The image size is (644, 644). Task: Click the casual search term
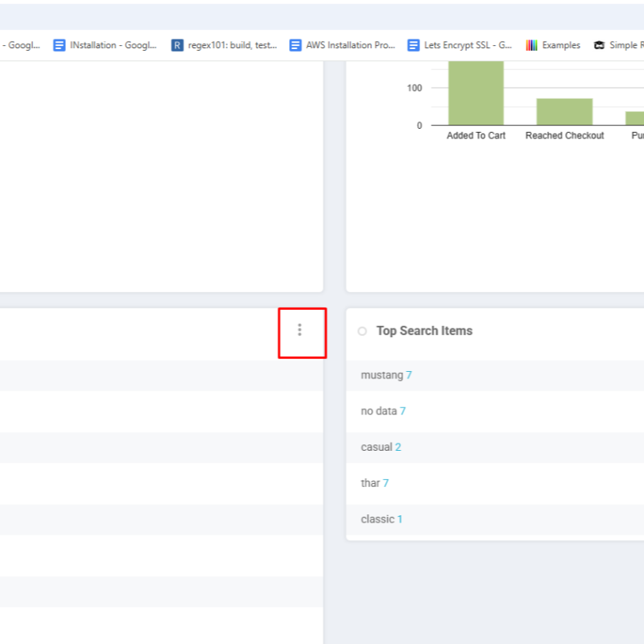[376, 448]
